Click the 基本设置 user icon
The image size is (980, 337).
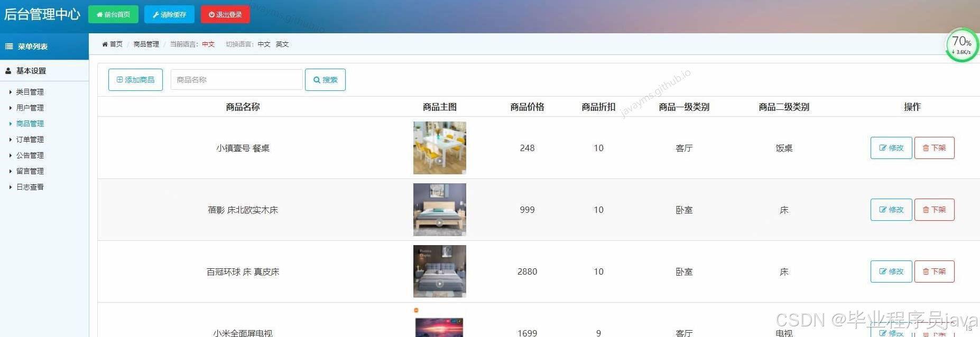click(8, 71)
